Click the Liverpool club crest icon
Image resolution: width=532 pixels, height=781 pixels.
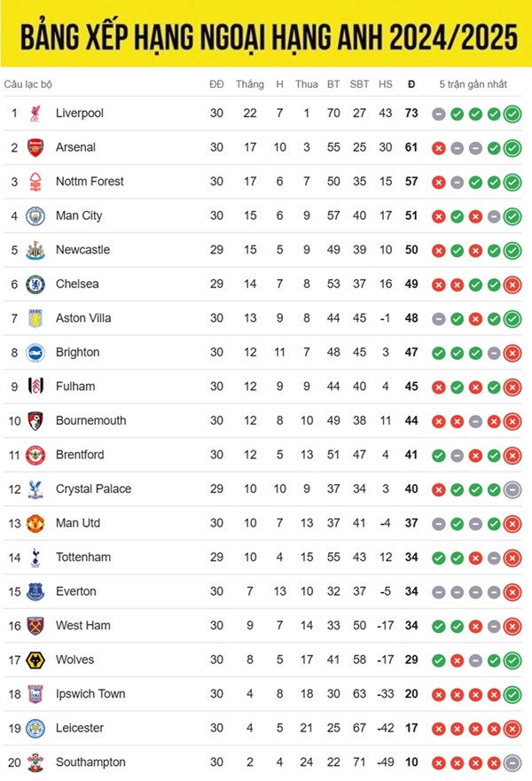[x=35, y=113]
